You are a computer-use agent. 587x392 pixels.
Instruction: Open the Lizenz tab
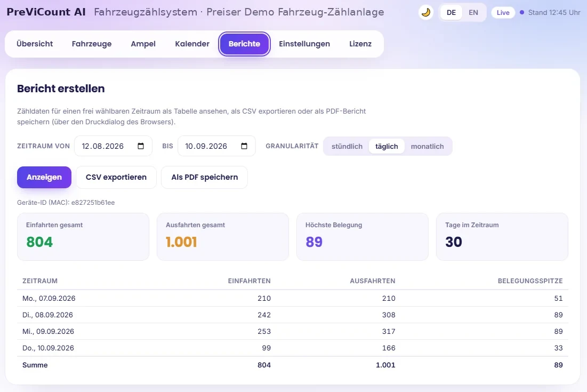tap(360, 44)
